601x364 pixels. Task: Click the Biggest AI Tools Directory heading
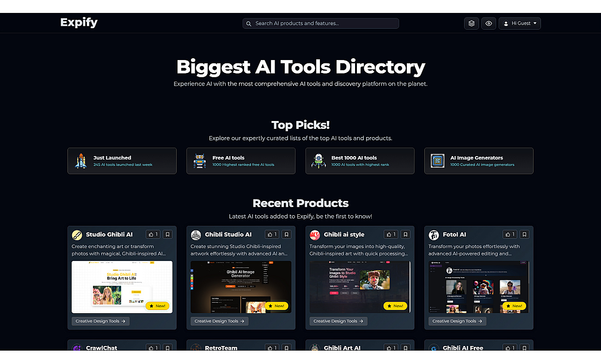300,67
